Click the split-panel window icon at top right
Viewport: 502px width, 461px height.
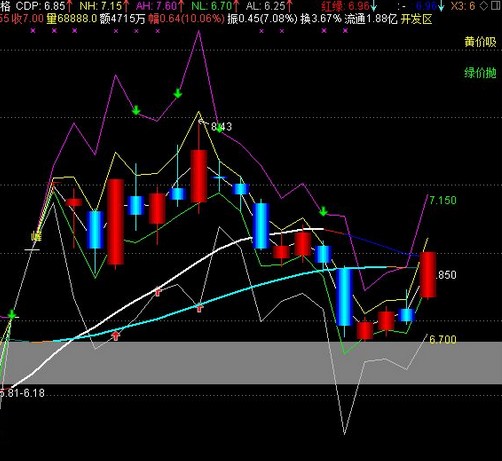(496, 6)
